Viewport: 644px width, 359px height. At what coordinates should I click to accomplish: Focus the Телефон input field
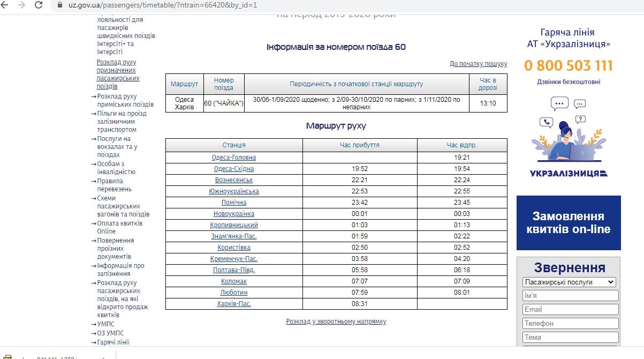(571, 324)
